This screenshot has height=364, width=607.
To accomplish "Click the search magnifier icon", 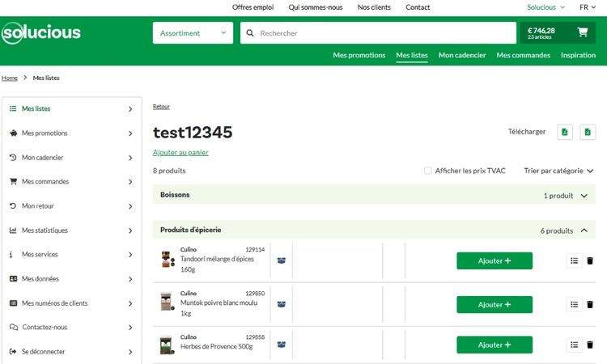I will (x=249, y=33).
